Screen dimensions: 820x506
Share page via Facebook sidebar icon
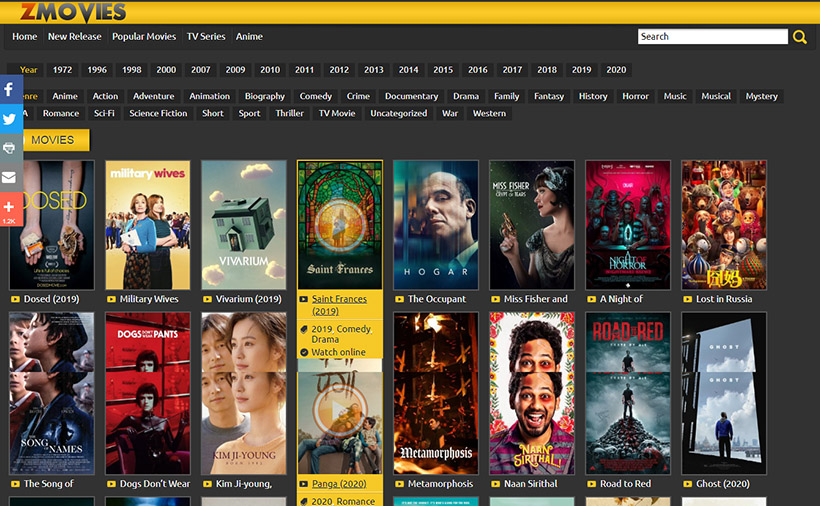[9, 89]
